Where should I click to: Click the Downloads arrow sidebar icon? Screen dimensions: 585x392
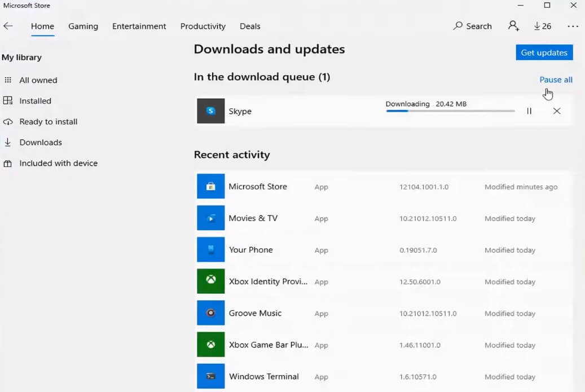[8, 142]
